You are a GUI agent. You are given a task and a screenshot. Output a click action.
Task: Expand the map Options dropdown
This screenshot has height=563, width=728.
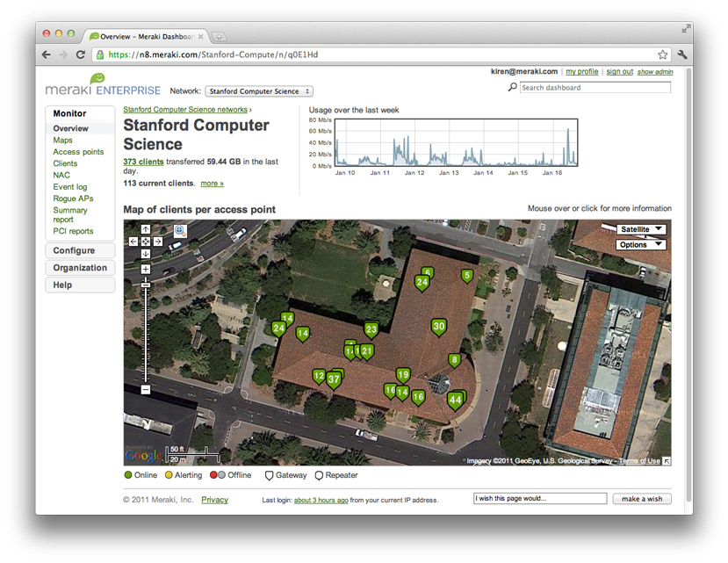click(640, 245)
